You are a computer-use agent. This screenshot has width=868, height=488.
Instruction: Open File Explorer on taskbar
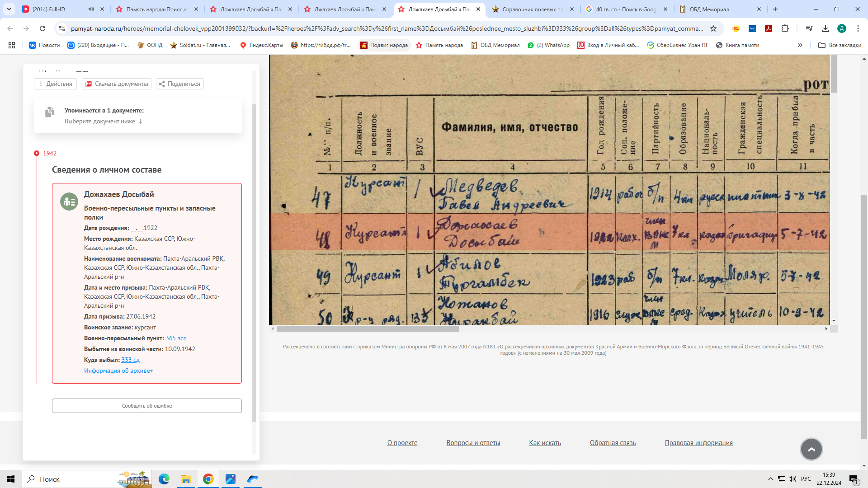click(186, 479)
